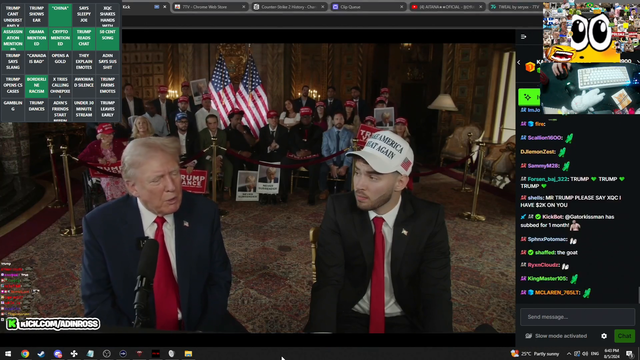This screenshot has height=360, width=640.
Task: Click the 'UNDER 30 MINUTE STREAM' bingo square
Action: (x=84, y=110)
